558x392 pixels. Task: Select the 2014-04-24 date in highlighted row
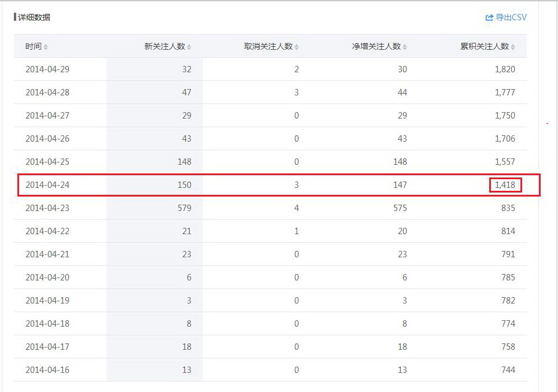click(47, 185)
